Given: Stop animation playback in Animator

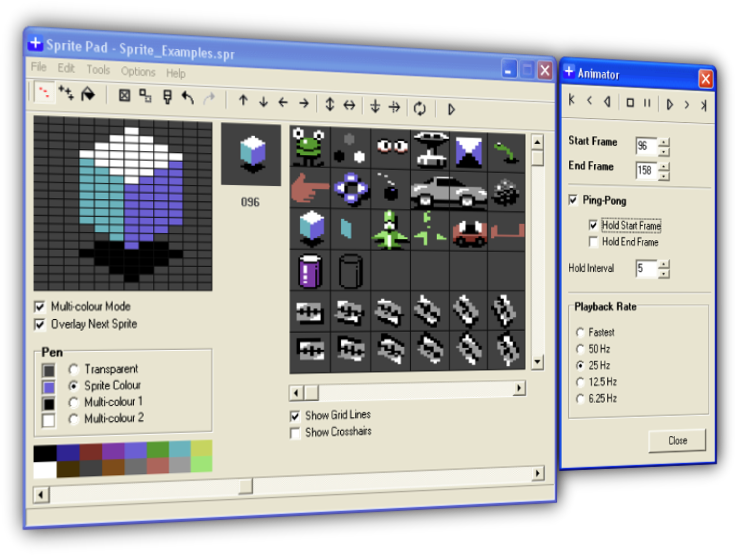Looking at the screenshot, I should (x=630, y=102).
